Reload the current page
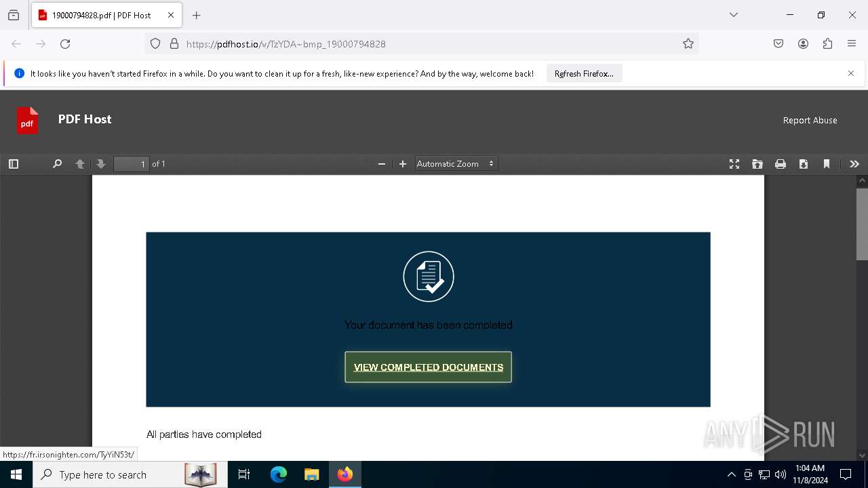 click(65, 44)
